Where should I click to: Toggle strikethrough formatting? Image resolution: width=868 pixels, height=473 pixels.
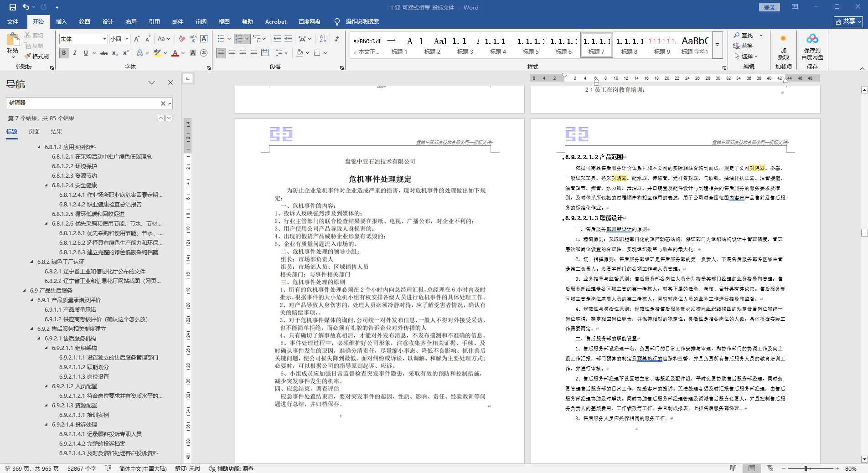point(104,53)
